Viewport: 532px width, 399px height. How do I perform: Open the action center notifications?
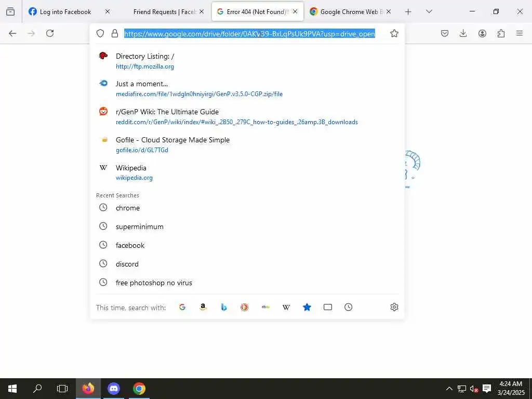point(487,389)
